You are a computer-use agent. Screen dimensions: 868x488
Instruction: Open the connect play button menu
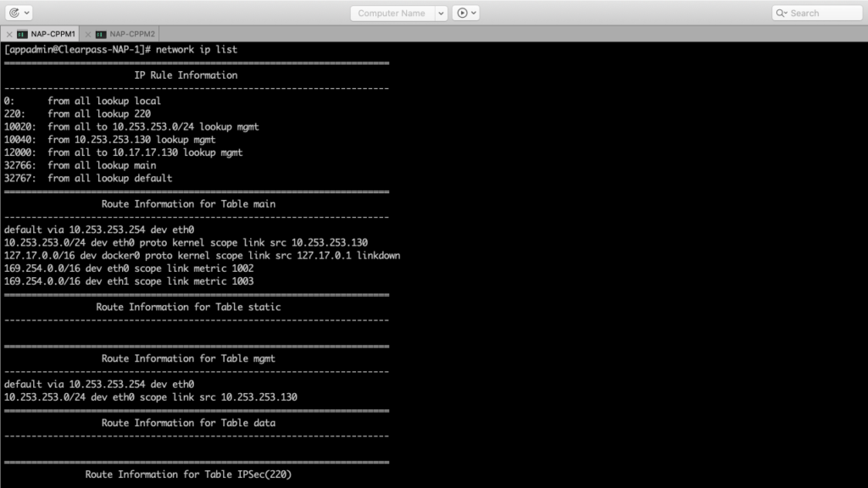tap(465, 13)
